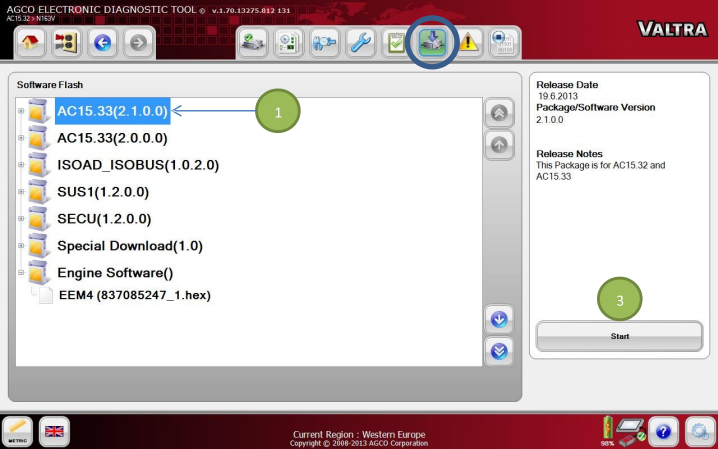The image size is (718, 449).
Task: Select the EEM4 (837085247_1.hex) file
Action: (135, 295)
